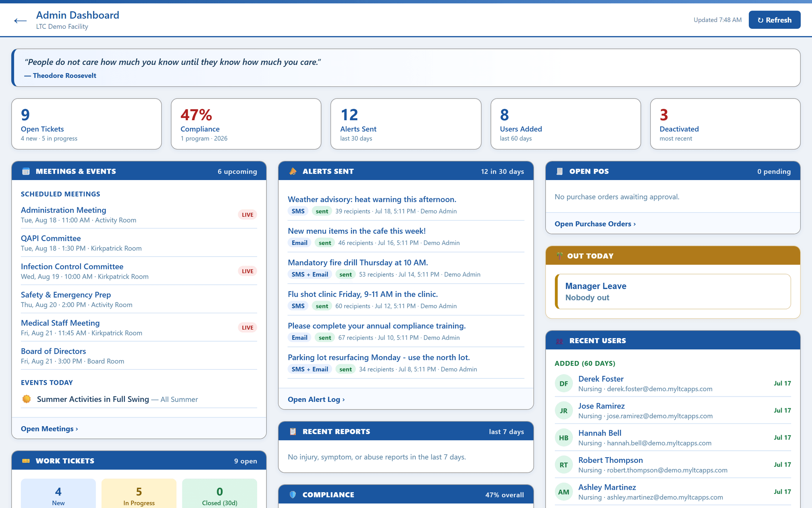Image resolution: width=812 pixels, height=508 pixels.
Task: Open the Medical Staff Meeting entry
Action: [x=139, y=328]
